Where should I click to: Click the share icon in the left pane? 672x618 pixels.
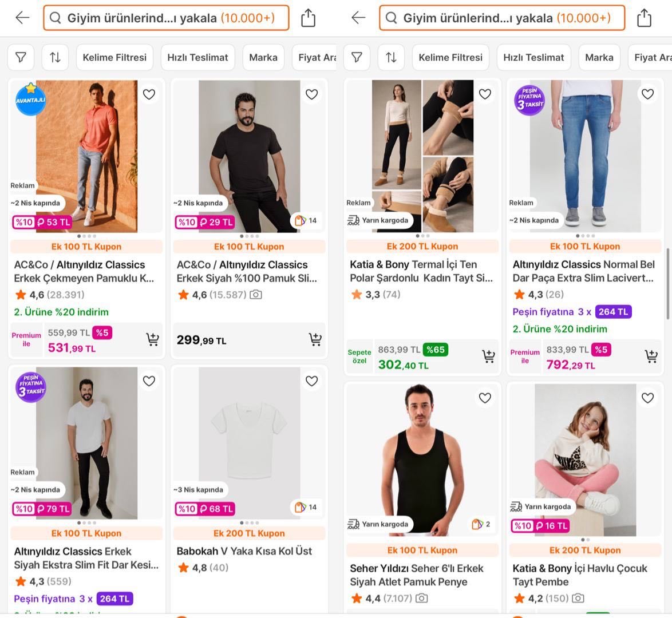308,18
